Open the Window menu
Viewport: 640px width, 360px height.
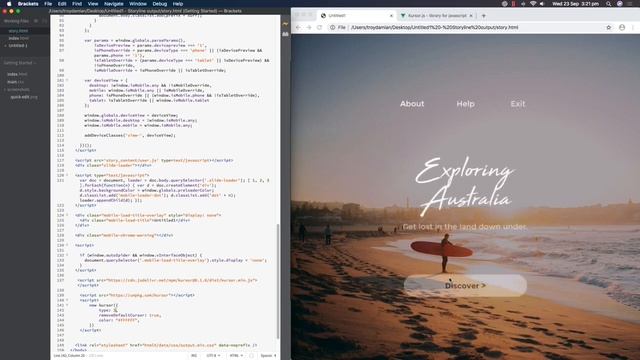(138, 4)
